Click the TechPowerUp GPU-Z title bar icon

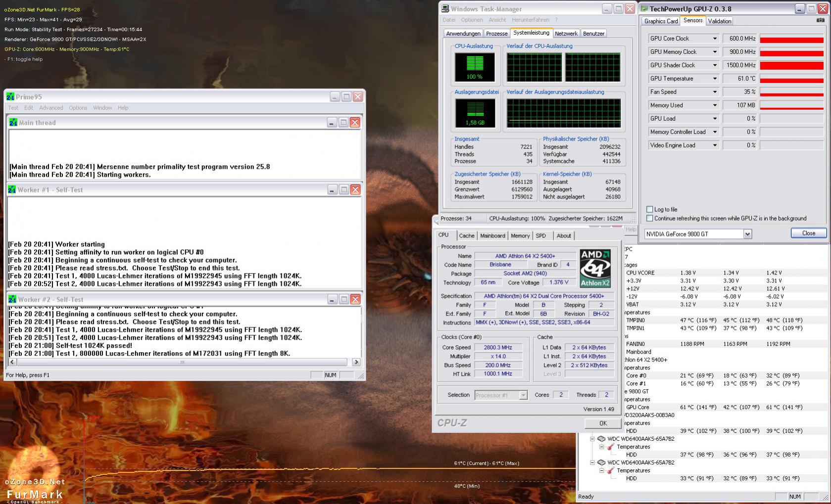pyautogui.click(x=644, y=8)
